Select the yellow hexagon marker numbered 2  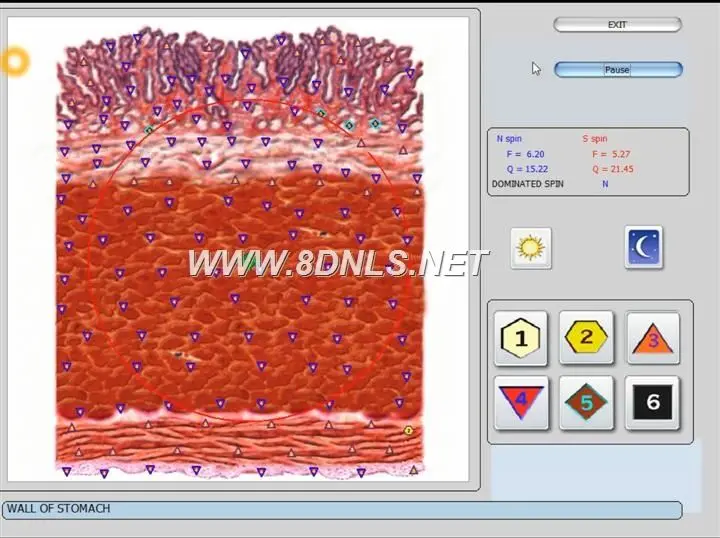click(586, 337)
